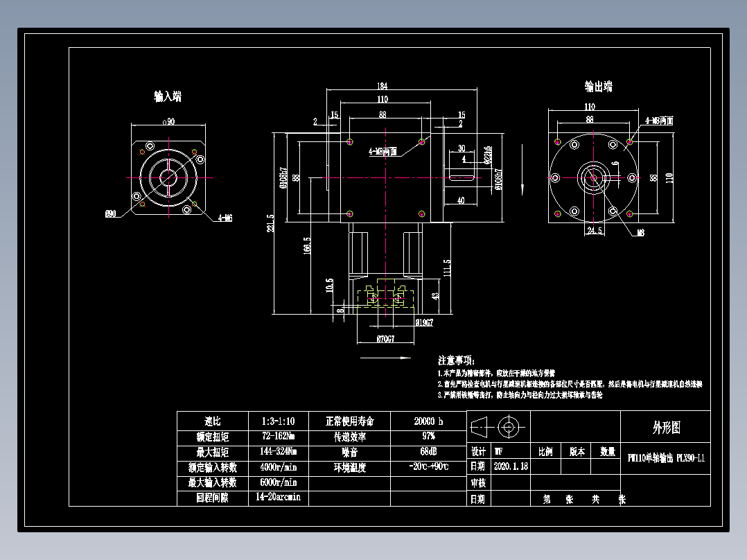The width and height of the screenshot is (747, 560).
Task: Click the keyway symbol in the bottom section view
Action: click(x=386, y=298)
